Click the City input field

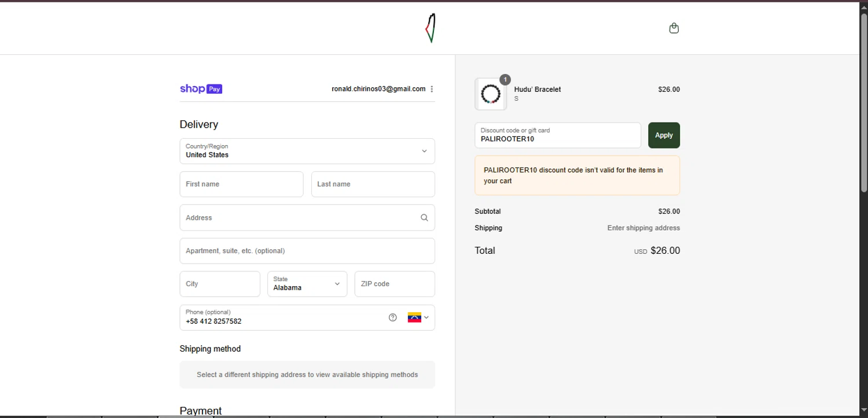pos(220,284)
